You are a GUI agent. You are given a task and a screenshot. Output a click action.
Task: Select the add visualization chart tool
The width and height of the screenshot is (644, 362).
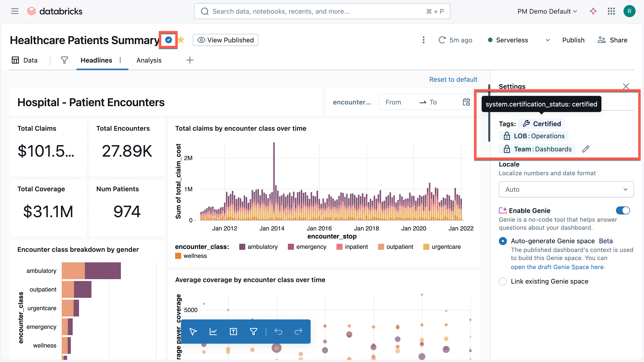tap(213, 332)
